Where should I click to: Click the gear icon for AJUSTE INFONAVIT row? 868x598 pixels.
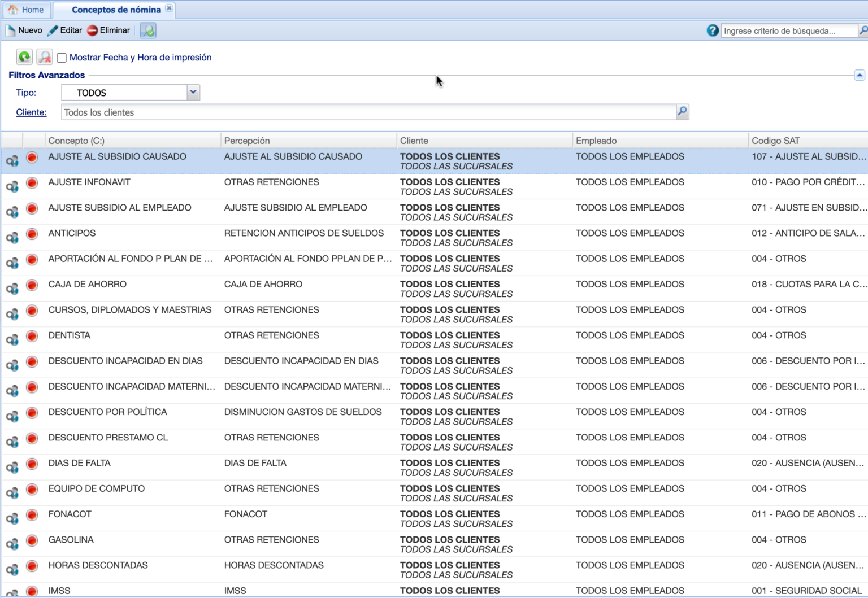pyautogui.click(x=12, y=186)
